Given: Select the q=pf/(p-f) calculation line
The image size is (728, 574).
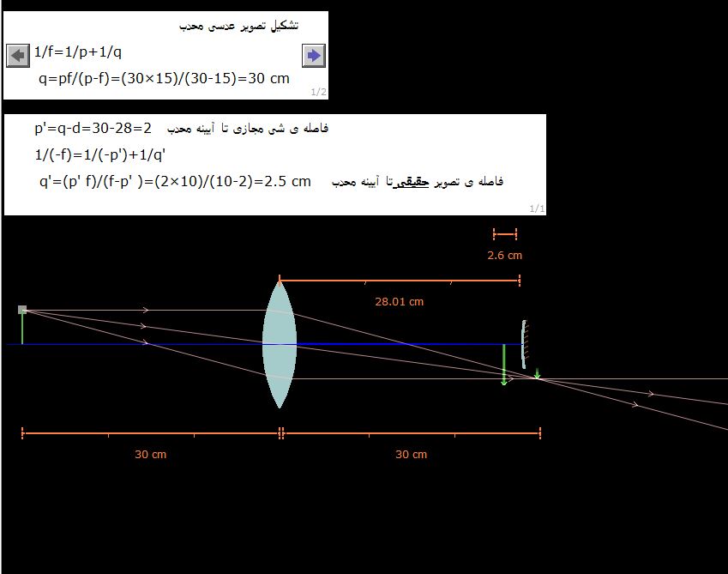Looking at the screenshot, I should (x=164, y=78).
